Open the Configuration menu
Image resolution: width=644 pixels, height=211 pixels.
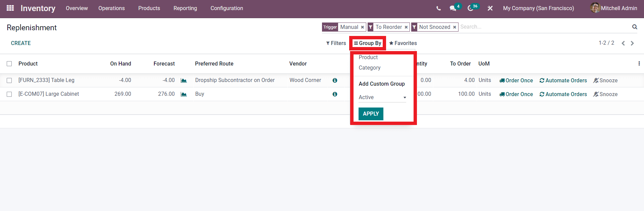click(227, 8)
